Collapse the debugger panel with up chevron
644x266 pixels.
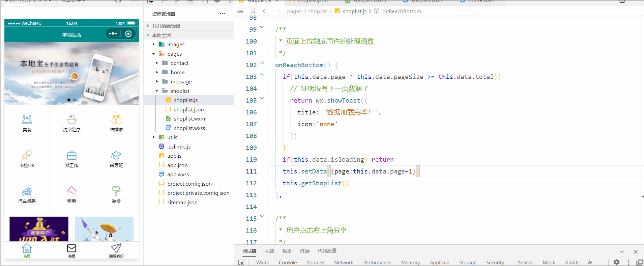[x=622, y=252]
